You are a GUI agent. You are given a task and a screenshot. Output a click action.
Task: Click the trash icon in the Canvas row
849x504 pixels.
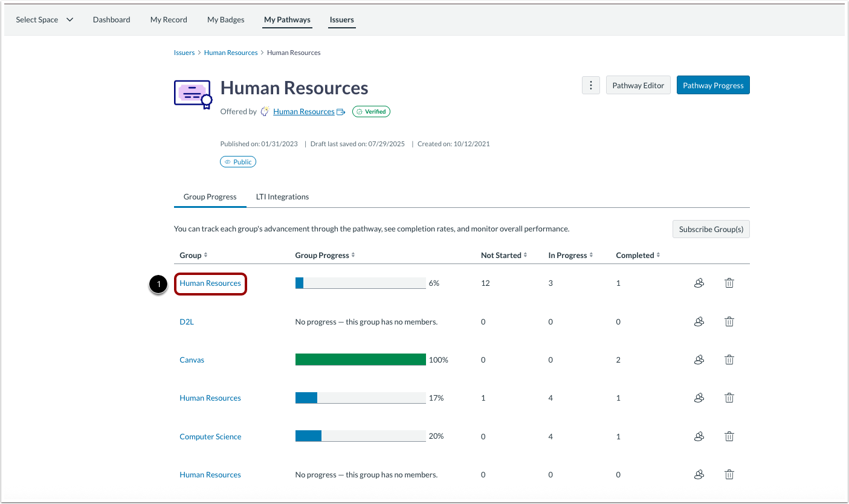coord(729,360)
